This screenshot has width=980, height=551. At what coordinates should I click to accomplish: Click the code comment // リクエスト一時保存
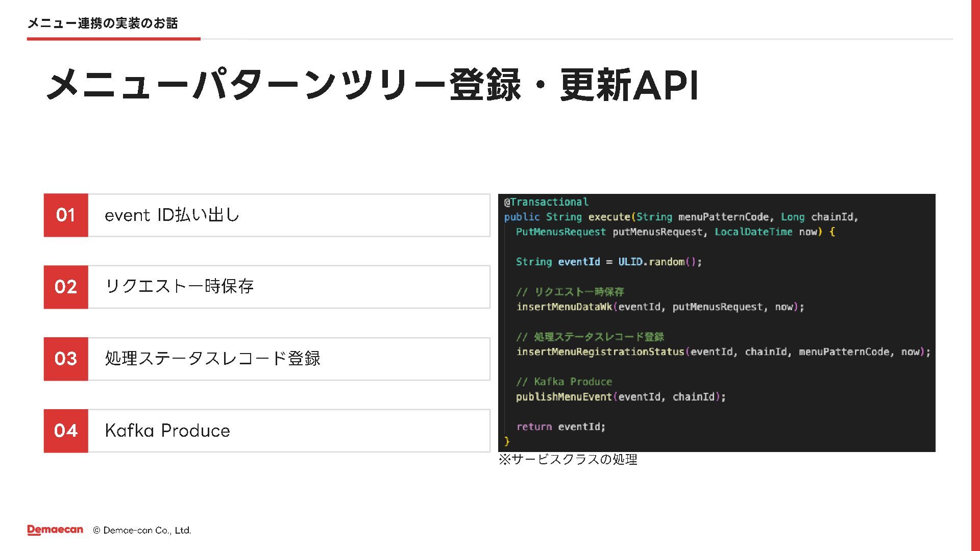(x=570, y=292)
